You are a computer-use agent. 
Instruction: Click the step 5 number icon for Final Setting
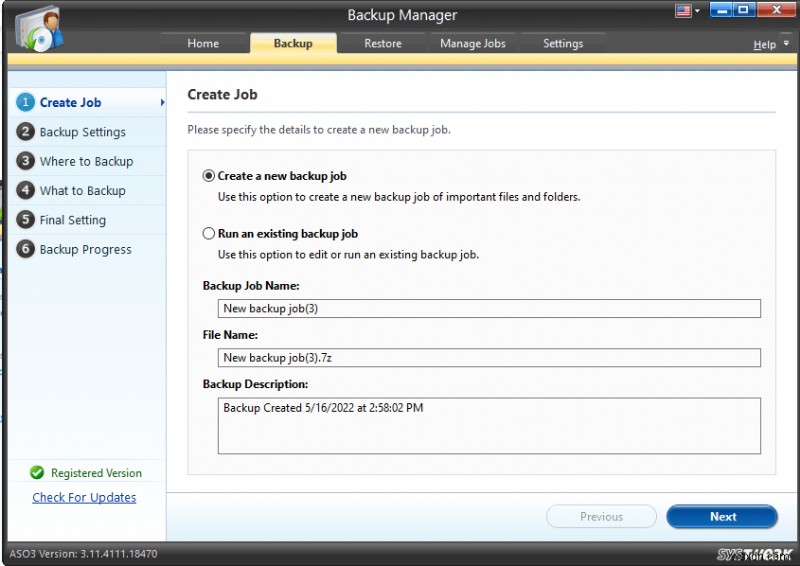pyautogui.click(x=25, y=220)
